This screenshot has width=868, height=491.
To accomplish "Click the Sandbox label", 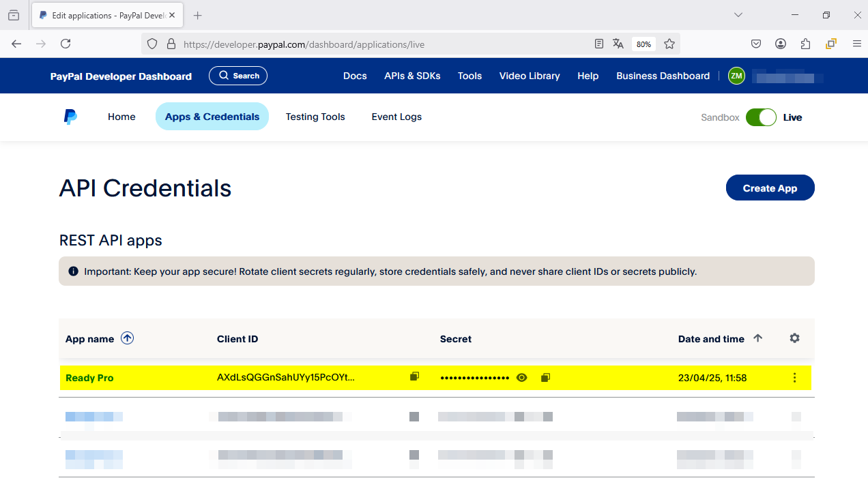I will tap(720, 117).
